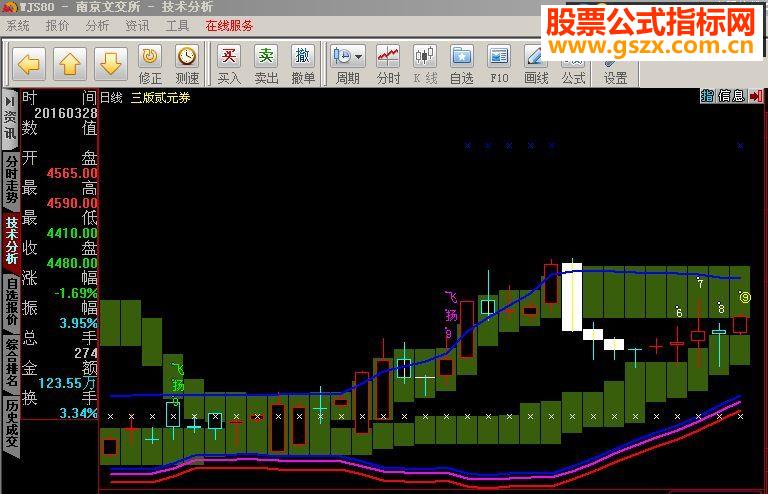Switch to 分时 intraday chart
This screenshot has height=494, width=768.
click(388, 65)
